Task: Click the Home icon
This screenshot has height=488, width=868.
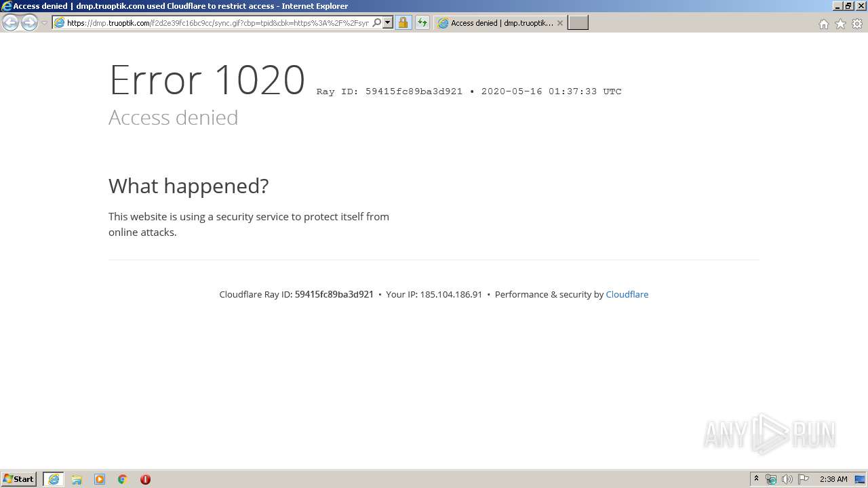Action: pos(823,24)
